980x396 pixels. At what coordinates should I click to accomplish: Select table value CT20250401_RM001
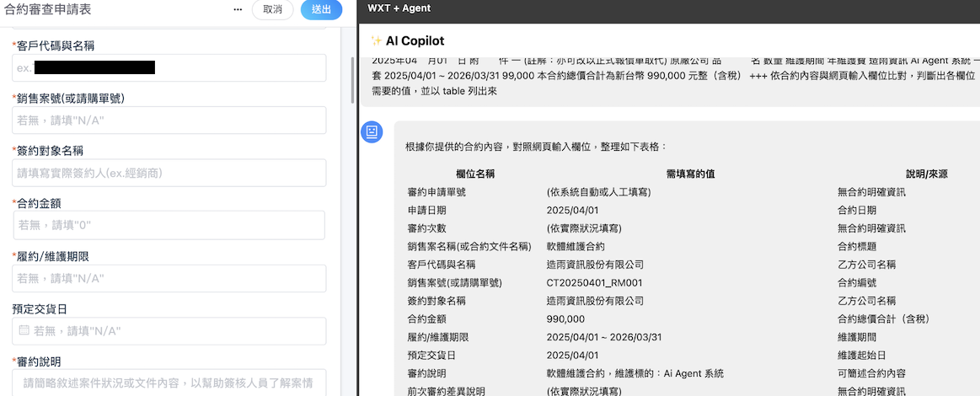[594, 283]
